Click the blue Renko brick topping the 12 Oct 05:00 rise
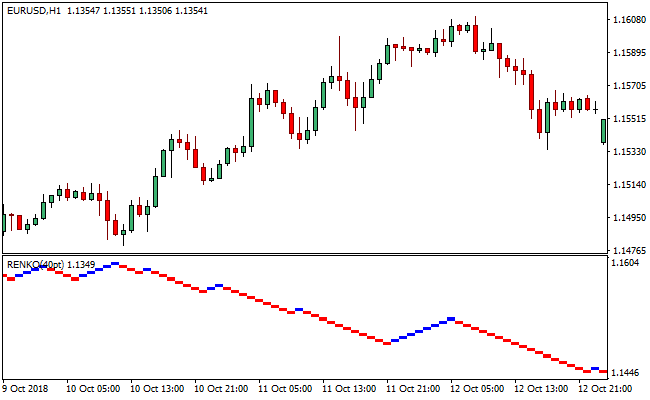This screenshot has height=400, width=650. (451, 319)
